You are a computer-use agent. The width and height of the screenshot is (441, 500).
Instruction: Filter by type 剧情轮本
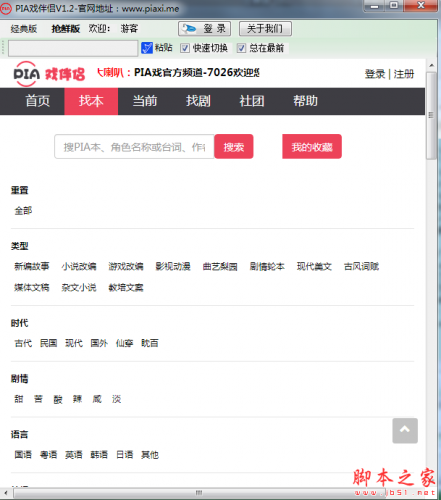[x=267, y=266]
